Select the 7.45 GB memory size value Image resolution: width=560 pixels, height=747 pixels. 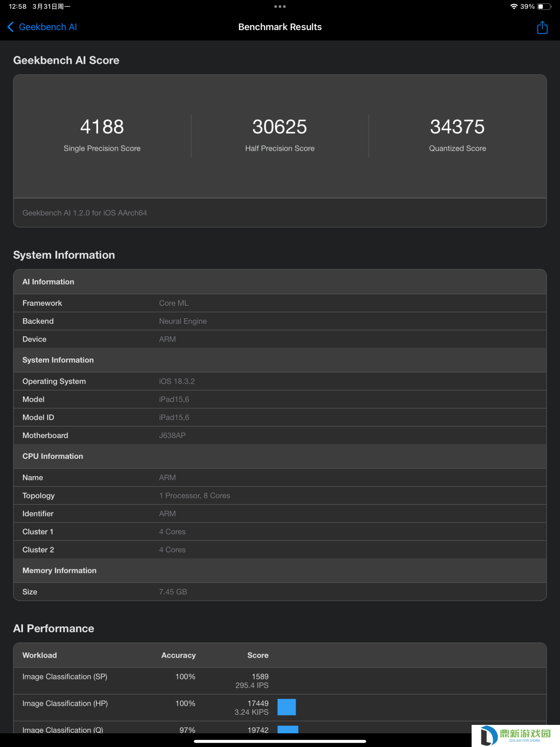(173, 592)
